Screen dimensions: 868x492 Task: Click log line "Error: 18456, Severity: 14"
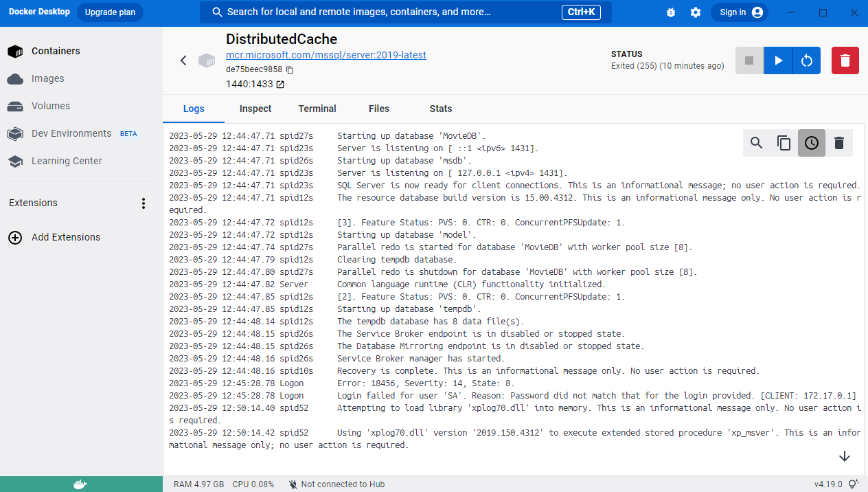point(426,383)
